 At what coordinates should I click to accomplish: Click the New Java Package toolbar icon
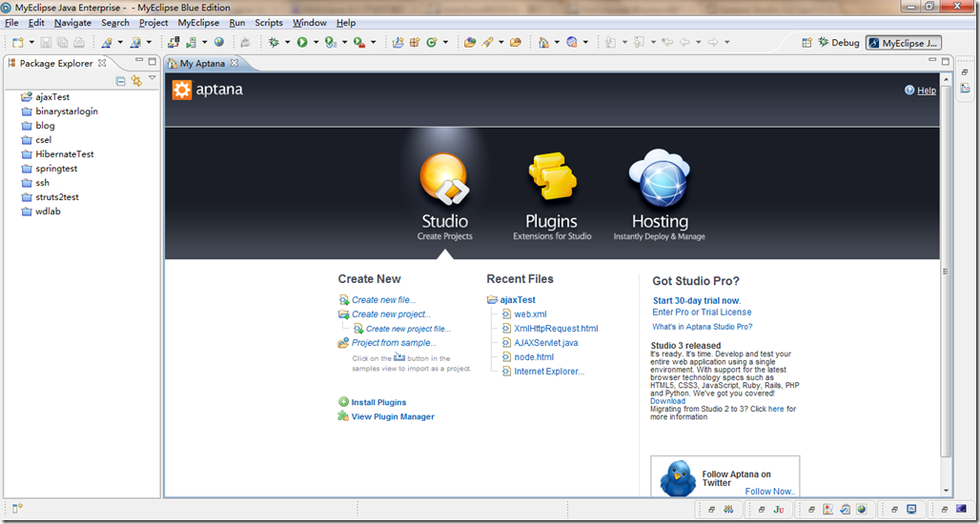pos(415,43)
